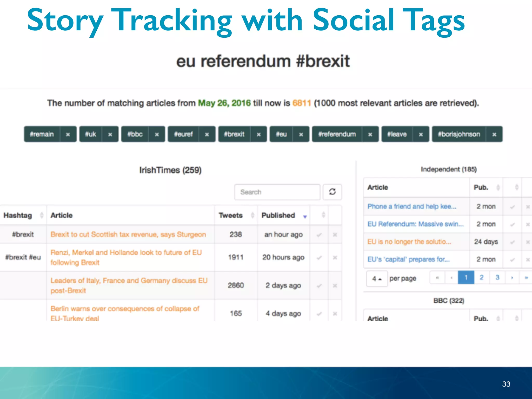Sort IrishTimes table by Tweets column

coord(236,215)
